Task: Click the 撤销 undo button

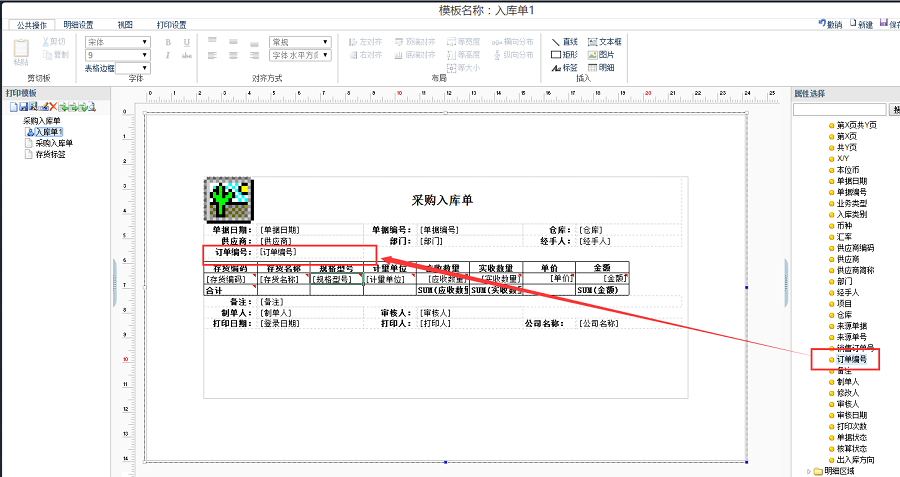Action: tap(831, 24)
